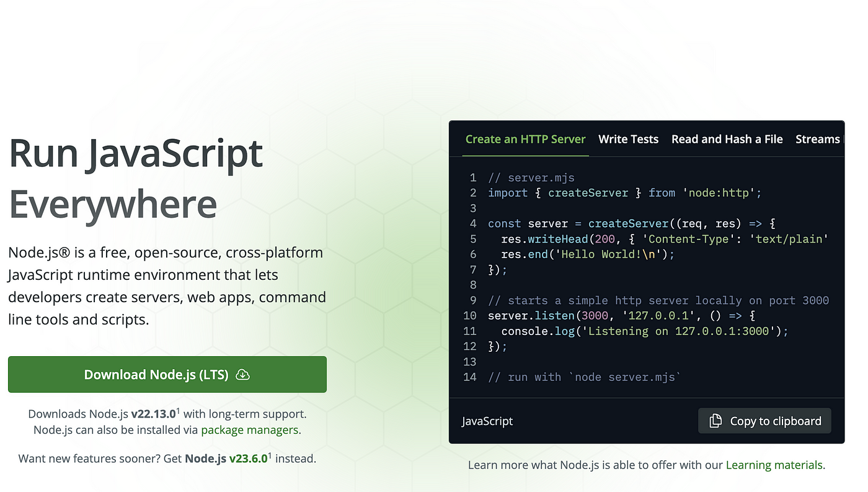This screenshot has height=492, width=868.
Task: Click the Run JavaScript Everywhere heading
Action: [x=135, y=178]
